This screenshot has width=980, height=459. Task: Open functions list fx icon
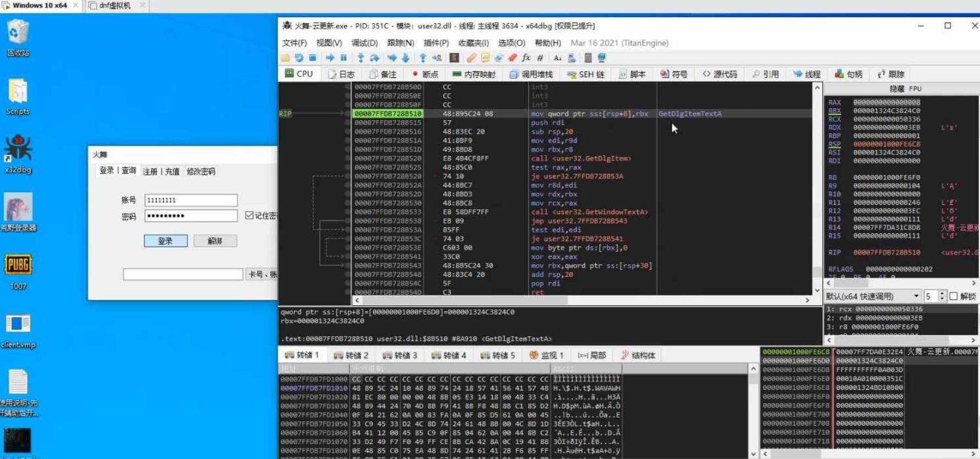[526, 58]
